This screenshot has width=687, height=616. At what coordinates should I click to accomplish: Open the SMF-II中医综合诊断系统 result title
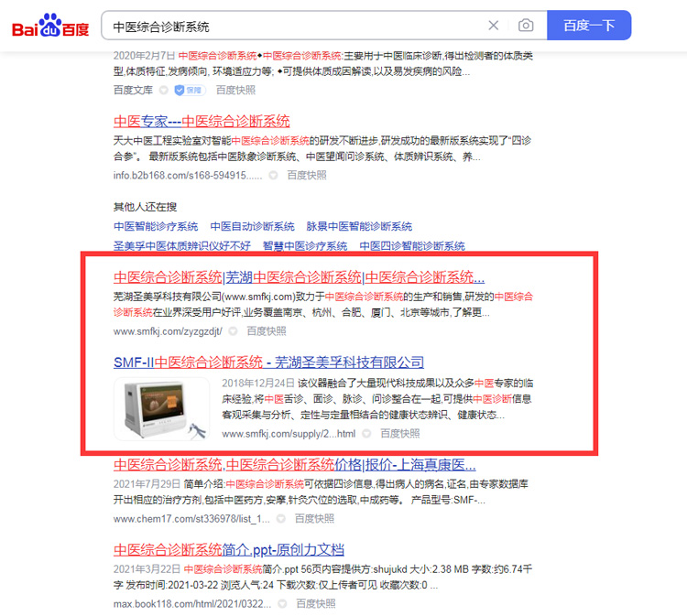pyautogui.click(x=268, y=362)
